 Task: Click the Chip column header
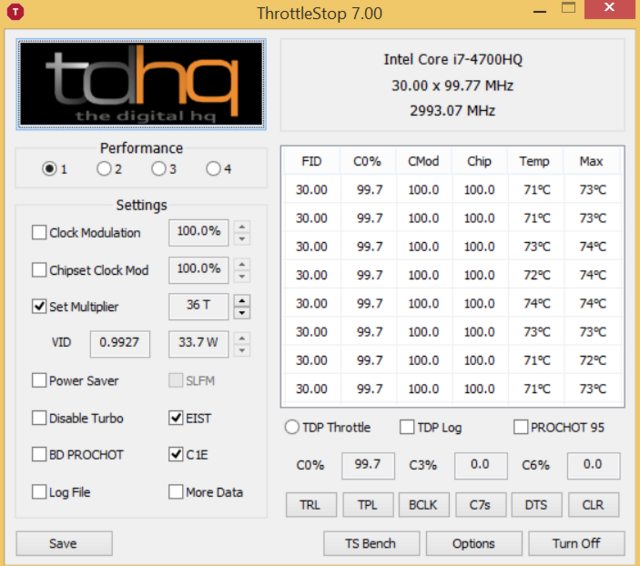click(x=479, y=161)
